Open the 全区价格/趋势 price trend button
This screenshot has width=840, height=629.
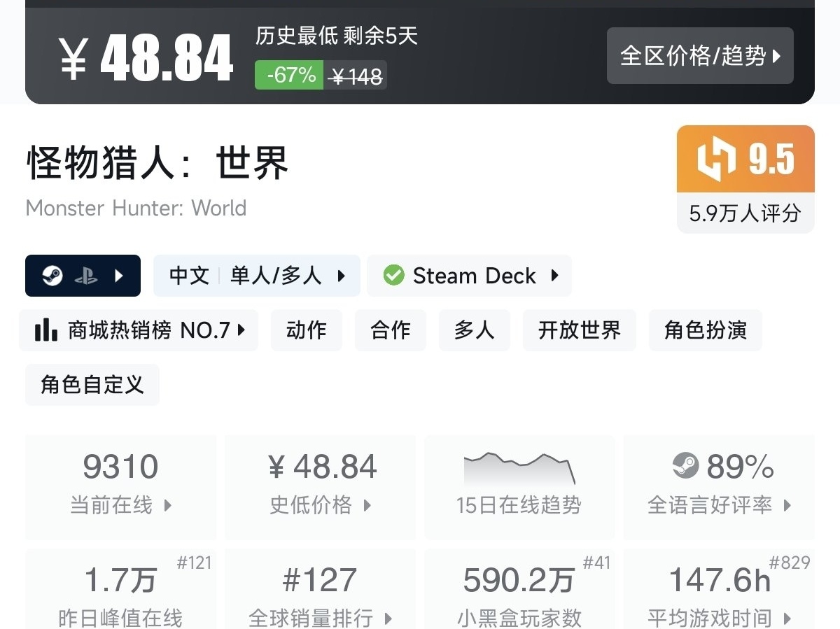700,56
